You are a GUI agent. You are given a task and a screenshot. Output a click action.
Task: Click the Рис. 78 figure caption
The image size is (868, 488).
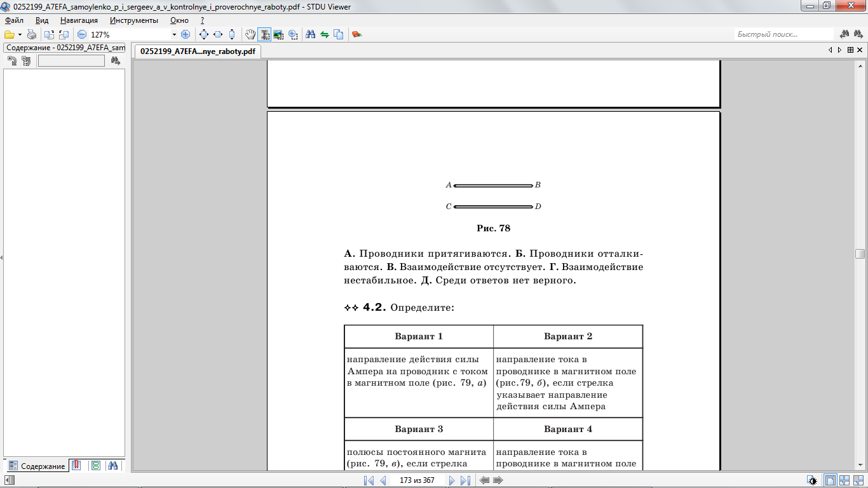[x=494, y=228]
